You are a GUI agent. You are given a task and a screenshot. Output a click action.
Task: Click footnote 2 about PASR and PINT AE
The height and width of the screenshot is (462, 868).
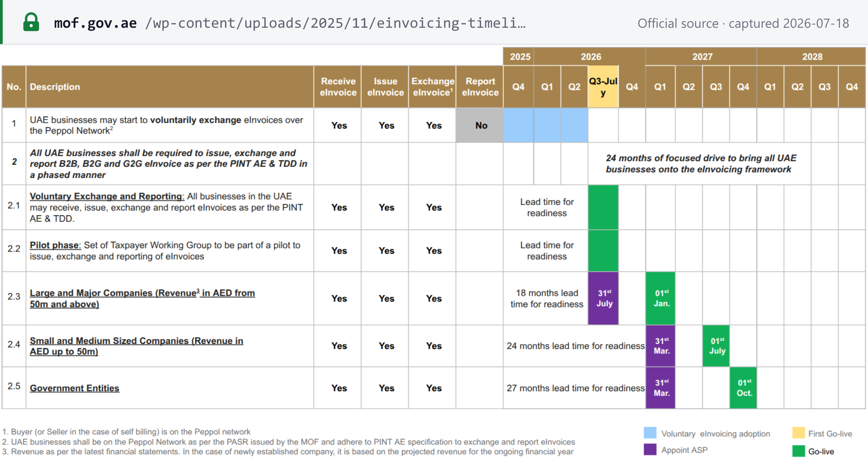(288, 441)
